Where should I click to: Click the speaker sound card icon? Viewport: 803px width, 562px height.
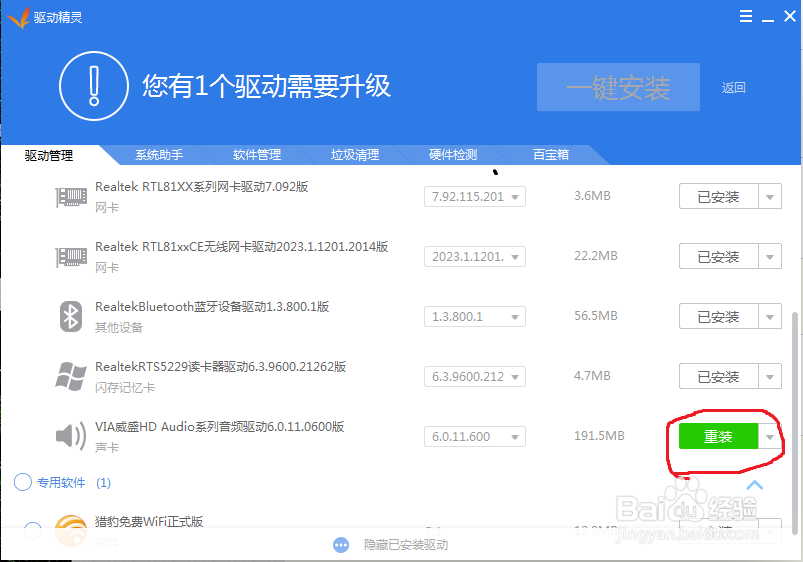pyautogui.click(x=71, y=436)
